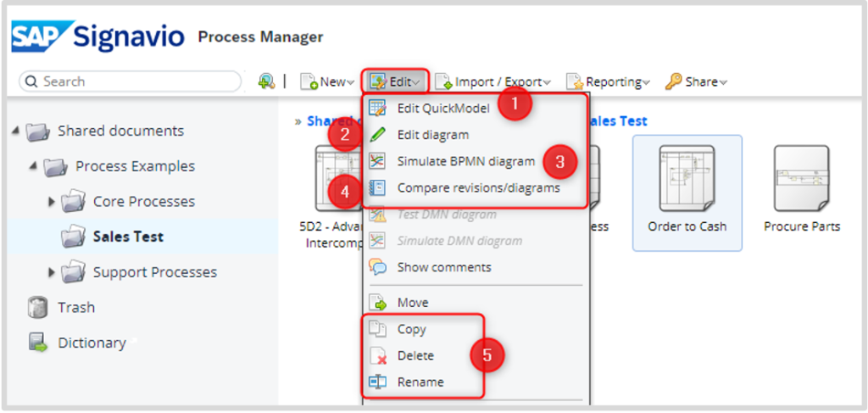Open the New dropdown menu
Image resolution: width=868 pixels, height=413 pixels.
(x=327, y=82)
